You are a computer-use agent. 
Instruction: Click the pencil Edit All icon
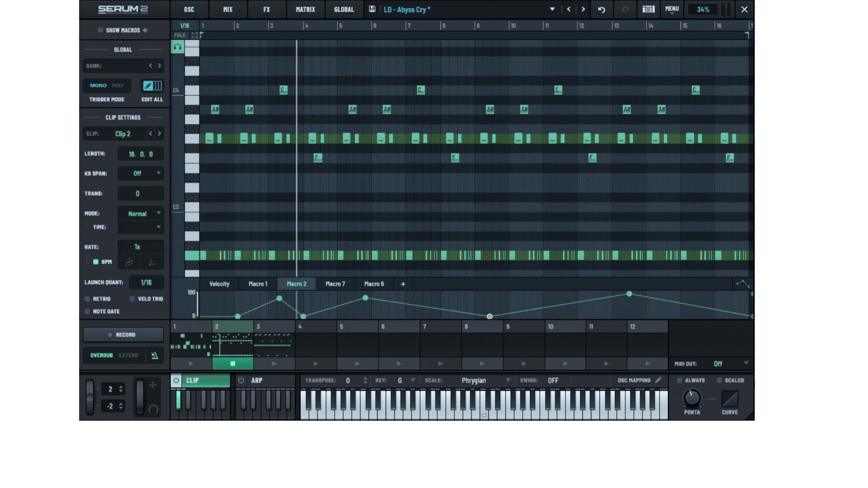pos(148,85)
